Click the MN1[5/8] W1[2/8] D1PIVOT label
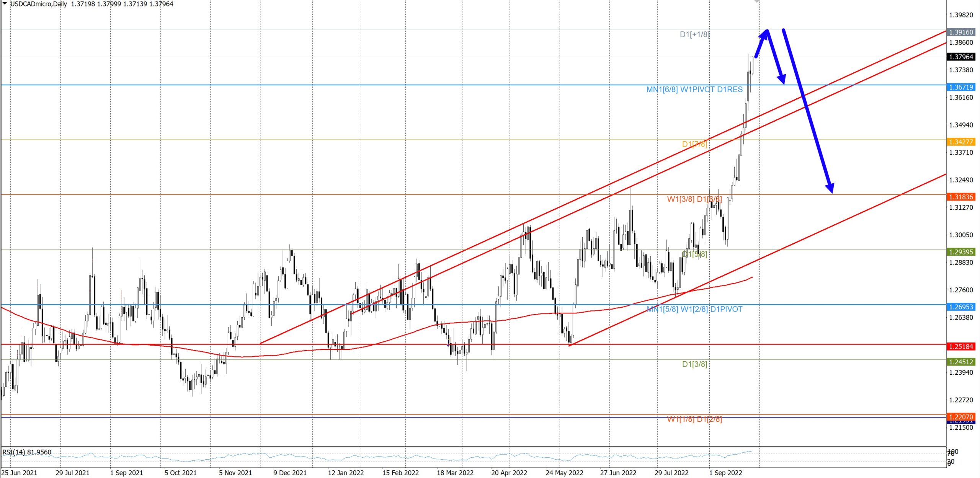980x478 pixels. click(x=694, y=309)
